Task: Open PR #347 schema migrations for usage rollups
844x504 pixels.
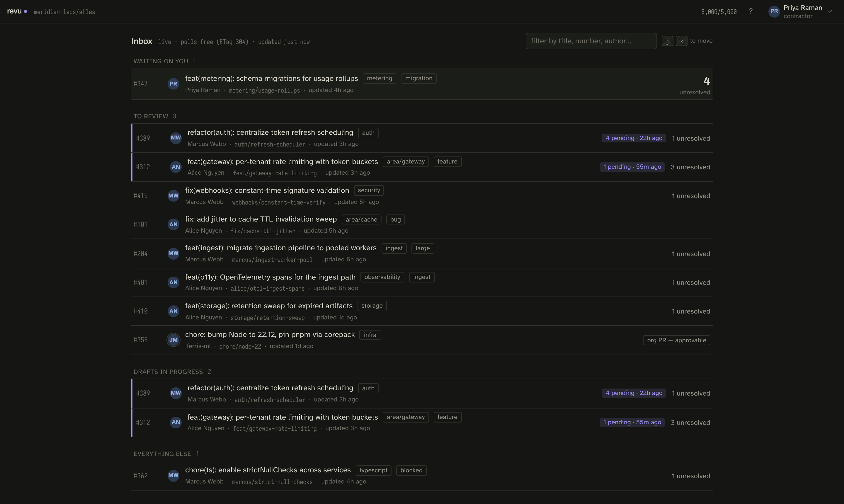Action: coord(422,84)
